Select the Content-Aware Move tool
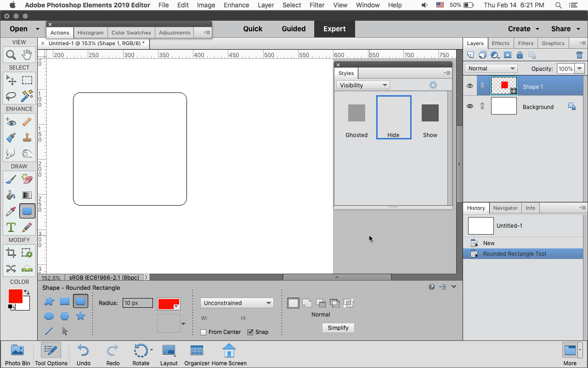Screen dimensions: 588x368 coord(11,269)
